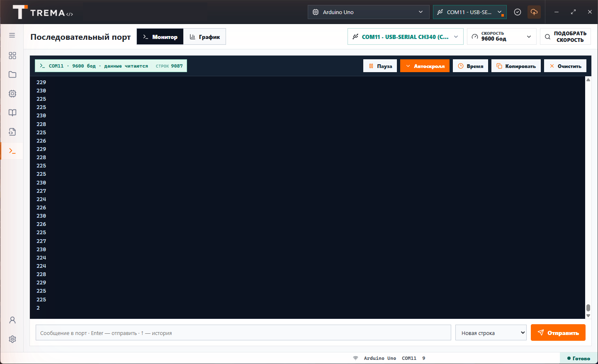Viewport: 598px width, 364px height.
Task: Select the Монитор tab
Action: [160, 36]
